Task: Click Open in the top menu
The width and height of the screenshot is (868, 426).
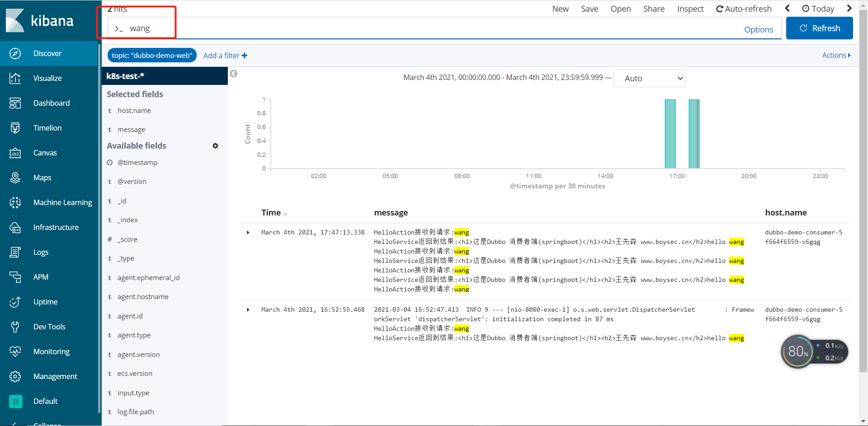Action: coord(621,9)
